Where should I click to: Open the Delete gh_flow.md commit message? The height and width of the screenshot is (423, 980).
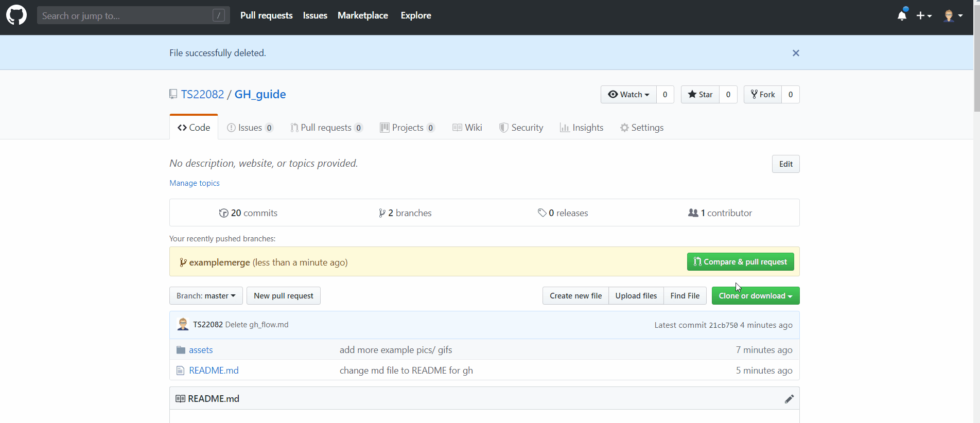tap(257, 325)
